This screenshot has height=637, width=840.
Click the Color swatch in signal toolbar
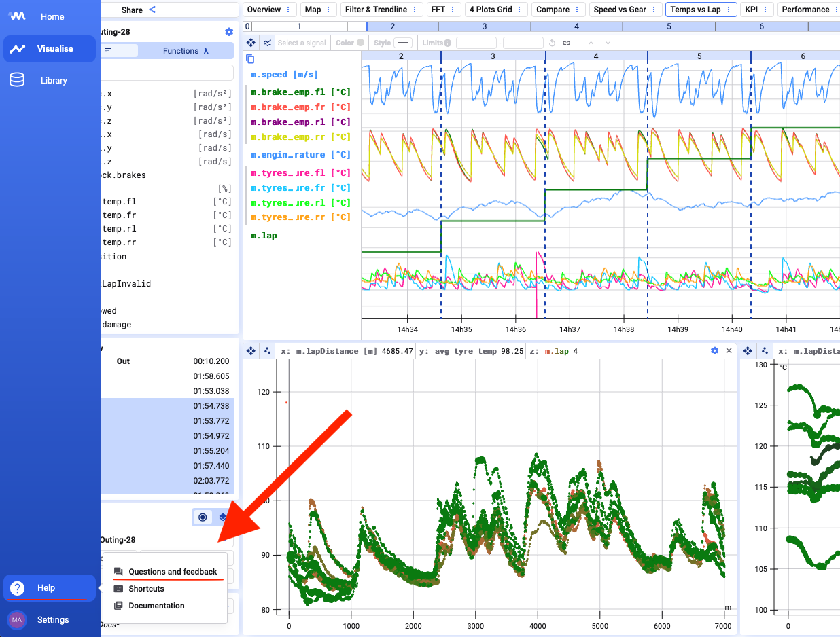(360, 43)
